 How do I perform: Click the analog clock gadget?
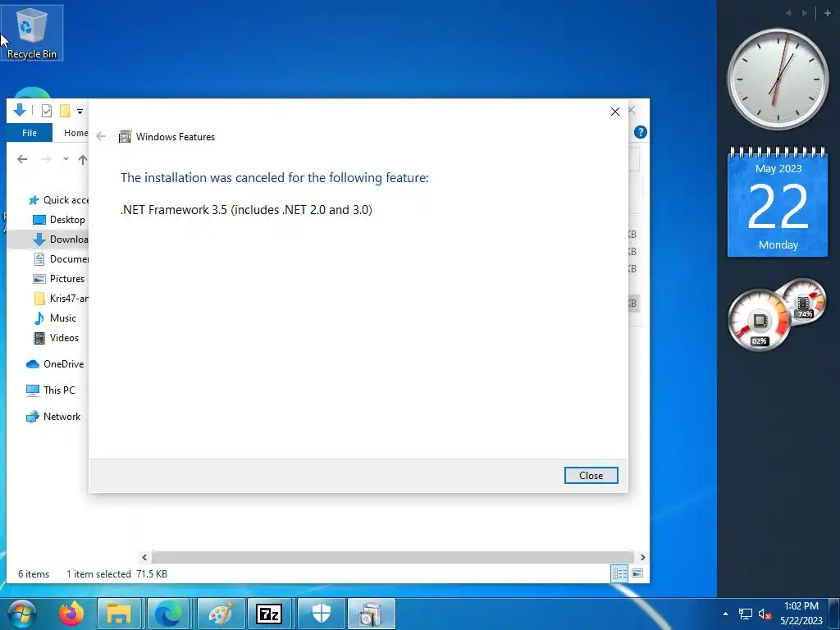click(x=778, y=80)
